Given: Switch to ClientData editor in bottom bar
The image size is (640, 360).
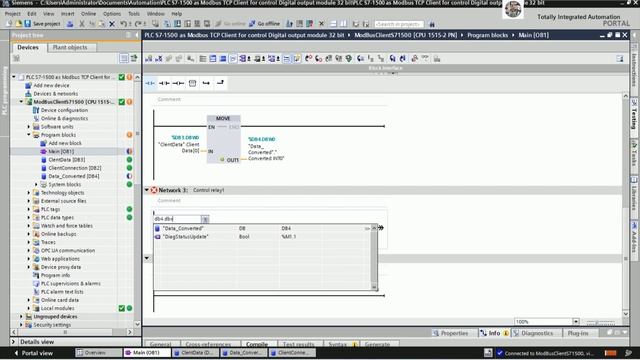Looking at the screenshot, I should [196, 353].
